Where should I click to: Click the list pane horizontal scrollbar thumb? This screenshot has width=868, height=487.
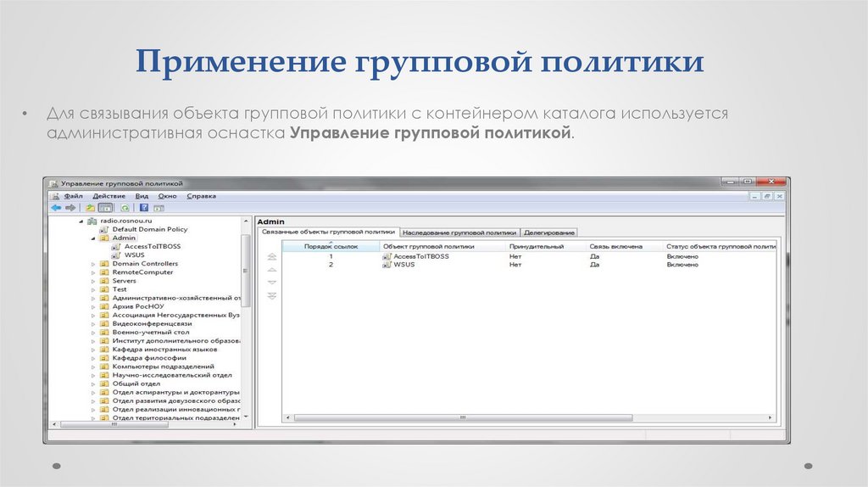[x=463, y=417]
